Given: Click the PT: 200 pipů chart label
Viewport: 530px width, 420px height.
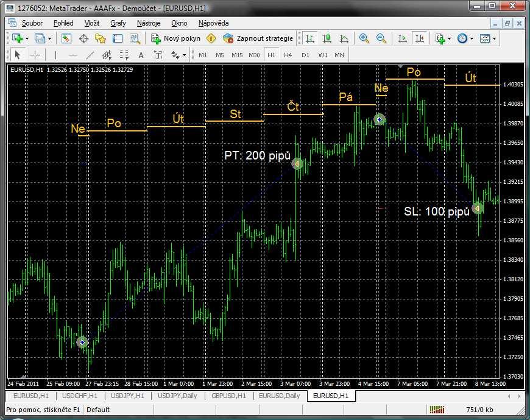Looking at the screenshot, I should point(257,156).
